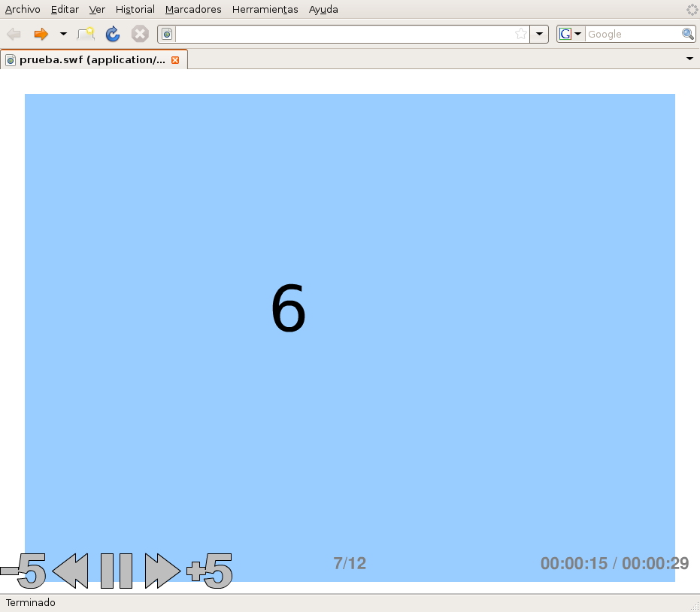The width and height of the screenshot is (700, 612).
Task: Open a new tab using the toolbar icon
Action: (x=86, y=34)
